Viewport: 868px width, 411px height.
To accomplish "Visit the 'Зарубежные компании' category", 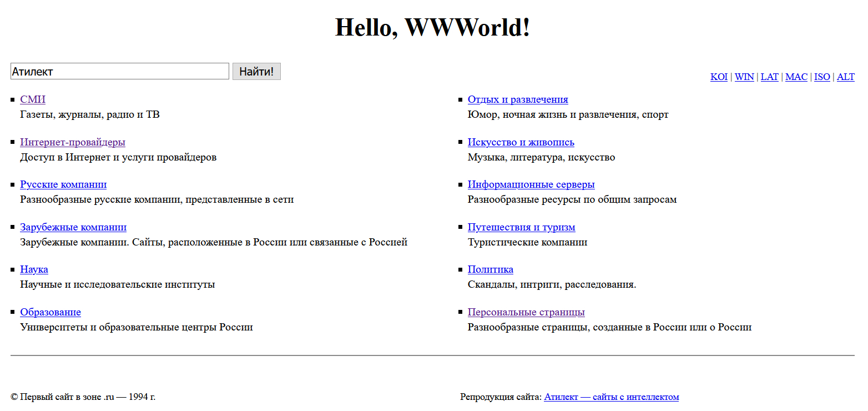I will [73, 228].
